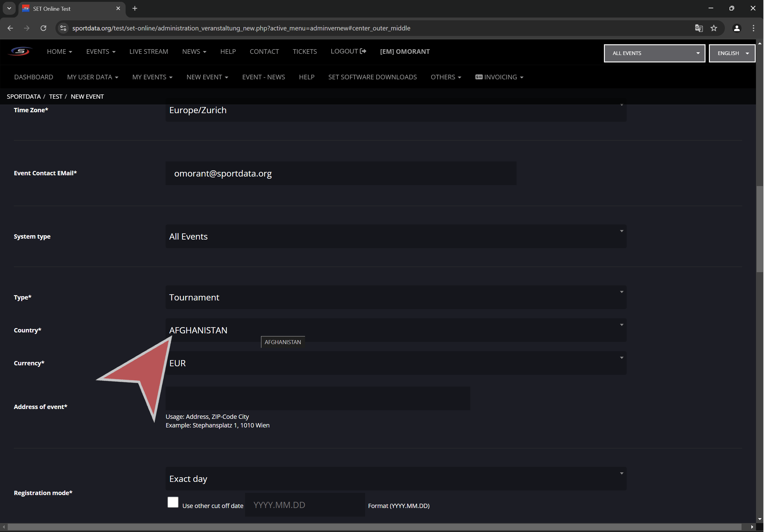Open Chrome profile avatar icon
Image resolution: width=764 pixels, height=532 pixels.
pyautogui.click(x=737, y=28)
